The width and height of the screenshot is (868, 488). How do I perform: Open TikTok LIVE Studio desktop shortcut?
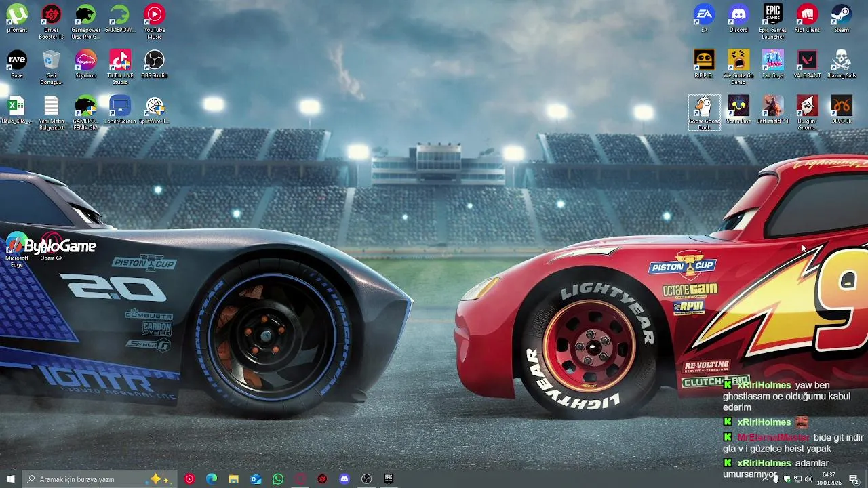coord(120,67)
